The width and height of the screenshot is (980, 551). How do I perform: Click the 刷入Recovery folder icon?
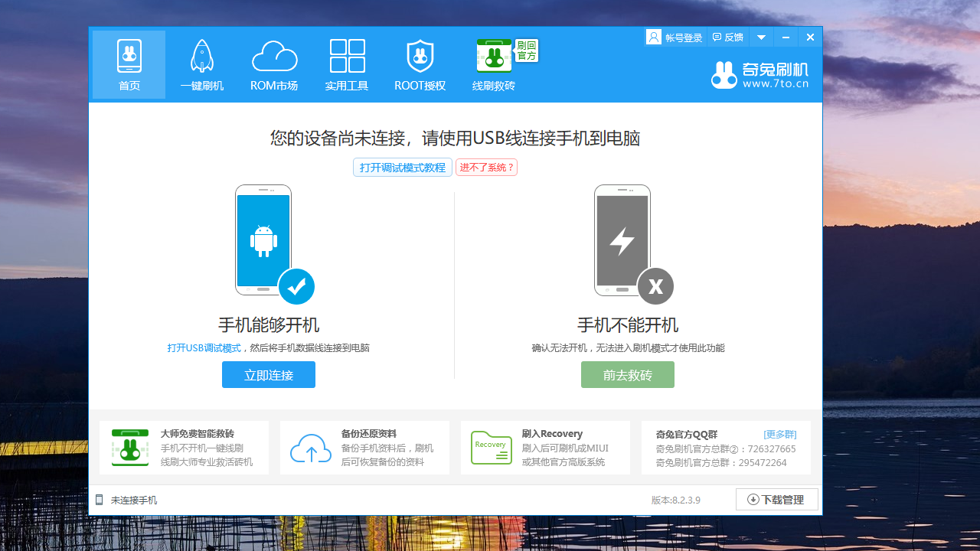(491, 448)
